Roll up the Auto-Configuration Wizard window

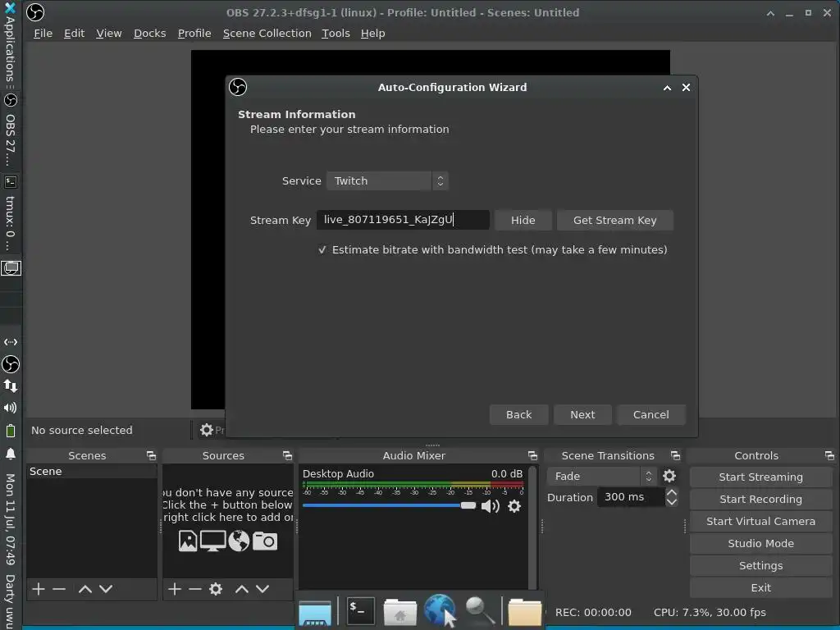tap(667, 87)
